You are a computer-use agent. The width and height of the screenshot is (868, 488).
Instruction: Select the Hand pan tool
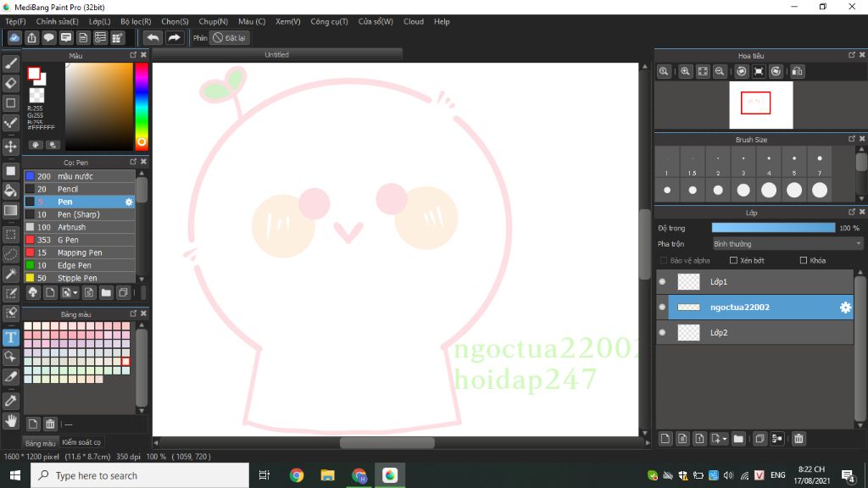[x=10, y=421]
